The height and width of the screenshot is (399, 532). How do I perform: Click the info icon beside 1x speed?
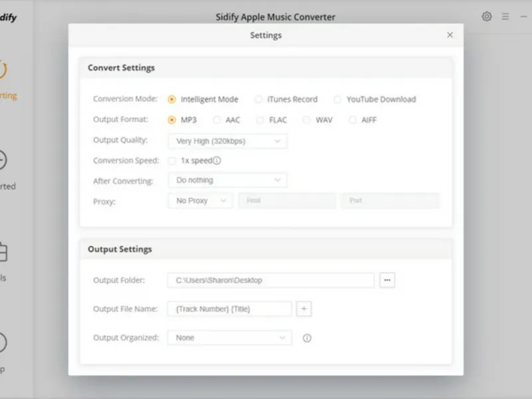(217, 160)
